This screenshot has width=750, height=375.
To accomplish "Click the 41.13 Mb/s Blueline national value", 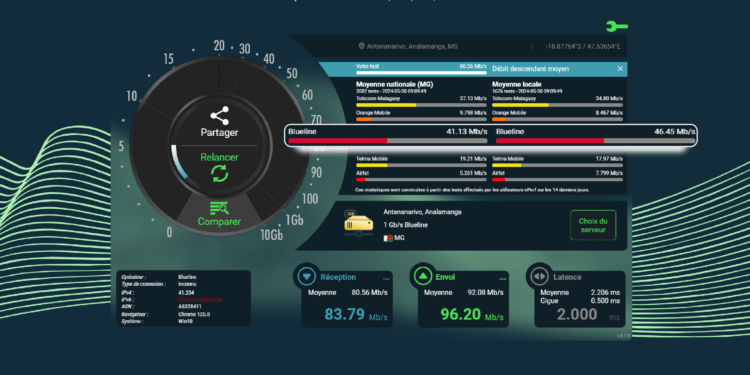I will click(x=467, y=132).
